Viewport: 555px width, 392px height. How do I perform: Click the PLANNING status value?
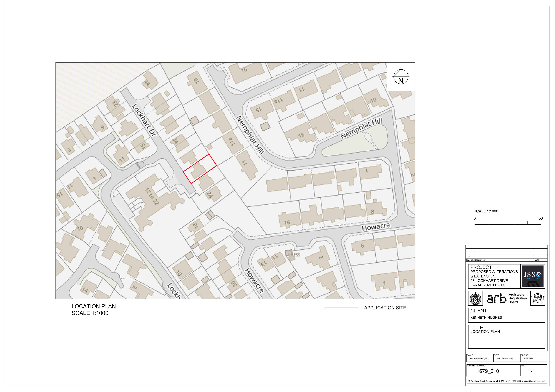tap(528, 358)
